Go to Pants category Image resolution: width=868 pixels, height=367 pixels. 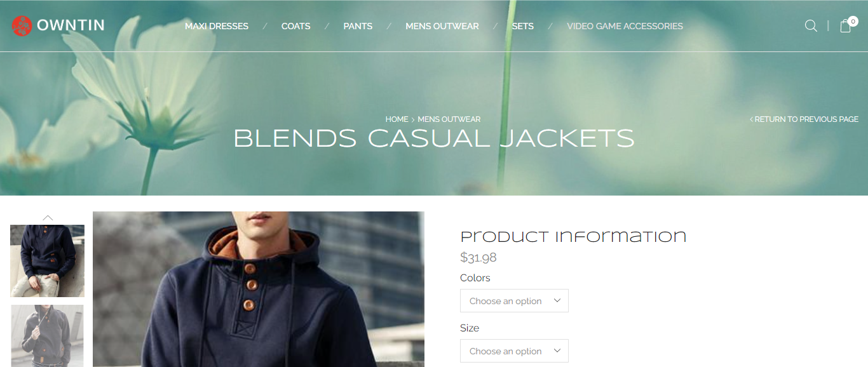pyautogui.click(x=358, y=26)
